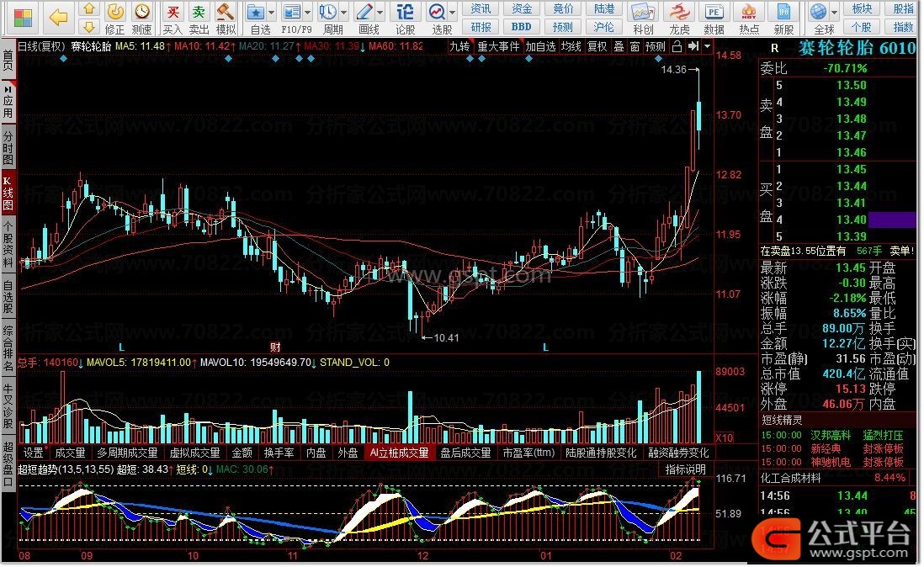Toggle 叠 overlay mode
Viewport: 924px width, 567px height.
[619, 46]
